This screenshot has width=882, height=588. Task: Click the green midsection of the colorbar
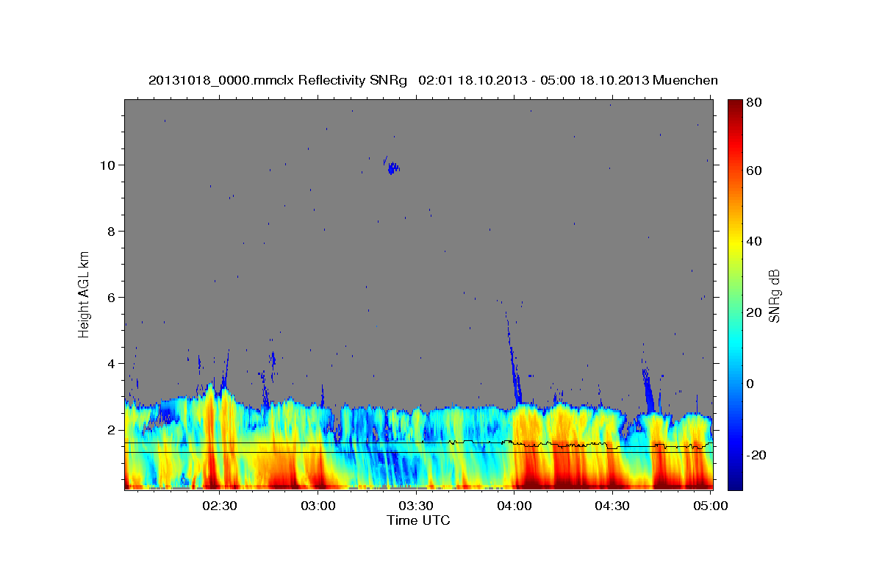(x=735, y=294)
